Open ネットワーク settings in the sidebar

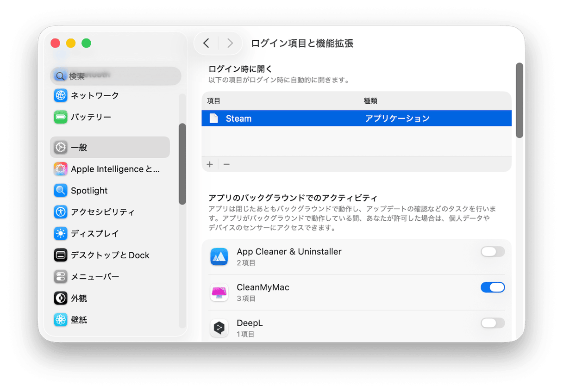coord(94,95)
